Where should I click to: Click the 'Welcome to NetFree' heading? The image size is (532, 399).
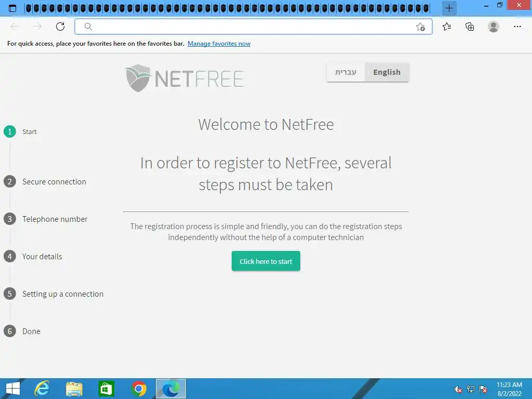[266, 124]
